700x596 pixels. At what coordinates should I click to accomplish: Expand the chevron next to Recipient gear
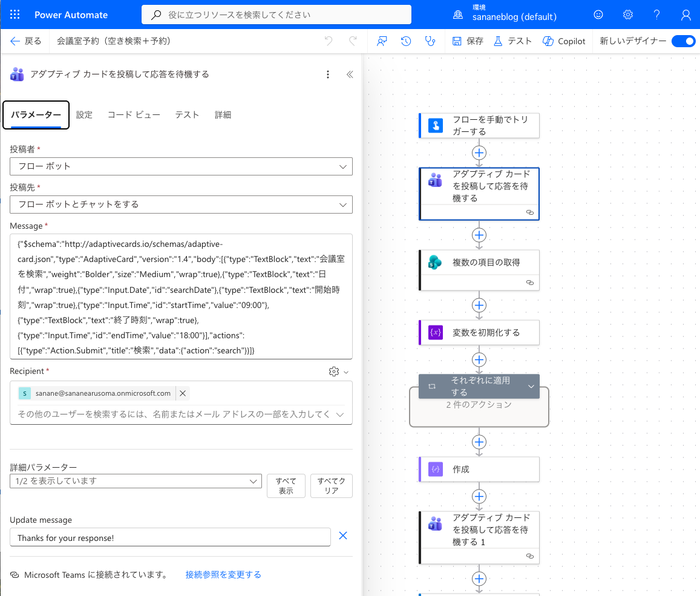346,372
